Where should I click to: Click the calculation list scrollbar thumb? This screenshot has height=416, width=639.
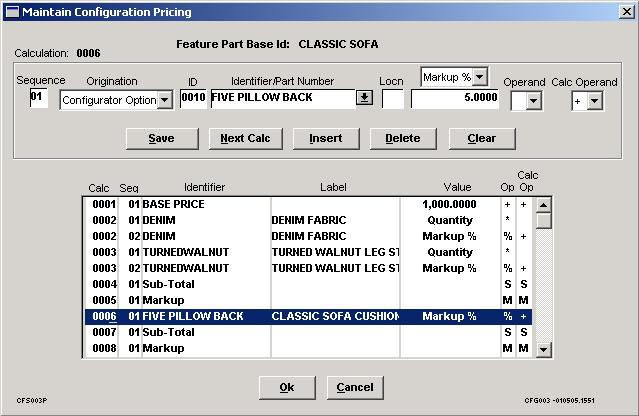pos(543,221)
